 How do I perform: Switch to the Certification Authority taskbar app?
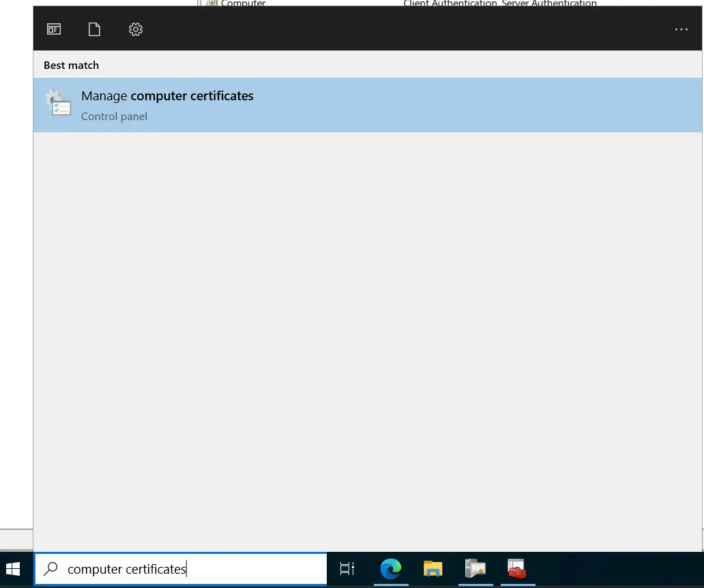tap(475, 569)
